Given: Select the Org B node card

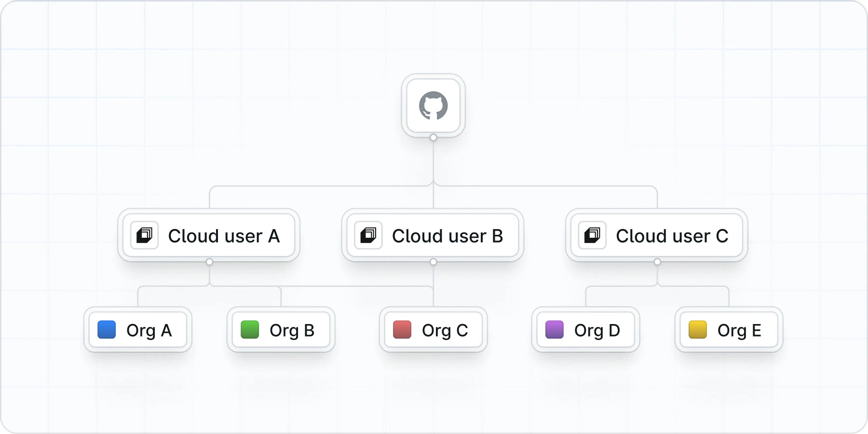Looking at the screenshot, I should coord(280,330).
